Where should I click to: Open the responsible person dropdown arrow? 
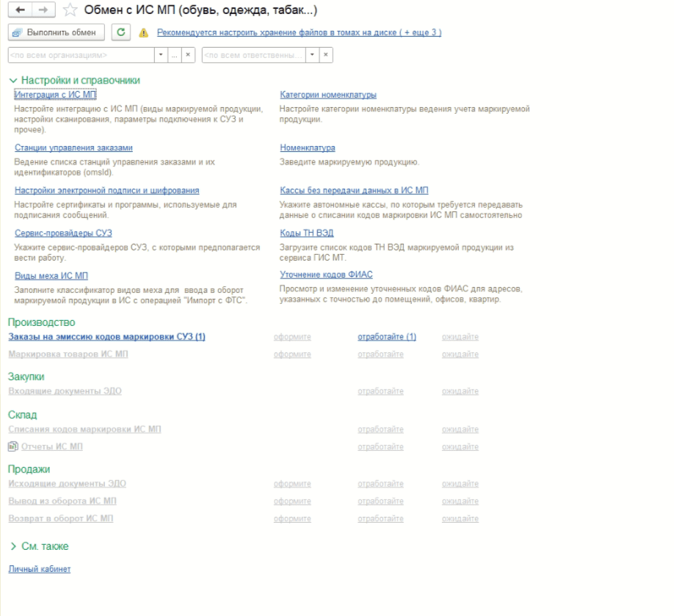(312, 55)
